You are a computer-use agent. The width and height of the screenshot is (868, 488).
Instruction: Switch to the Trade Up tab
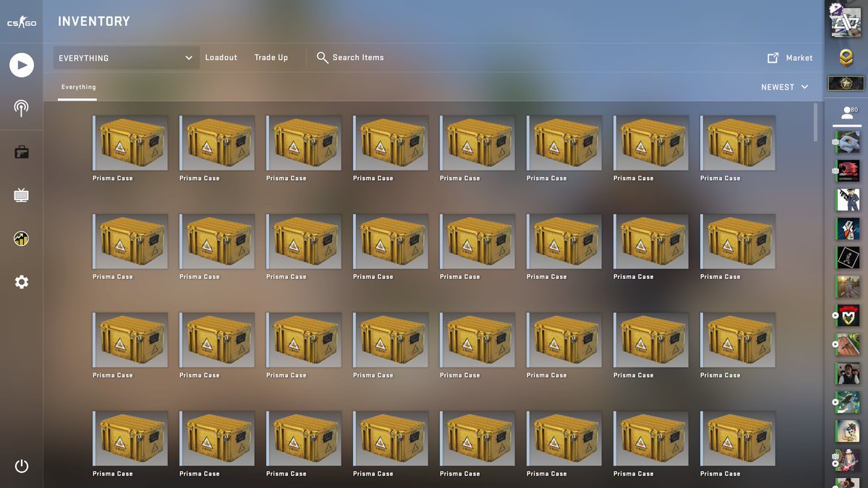pos(271,58)
